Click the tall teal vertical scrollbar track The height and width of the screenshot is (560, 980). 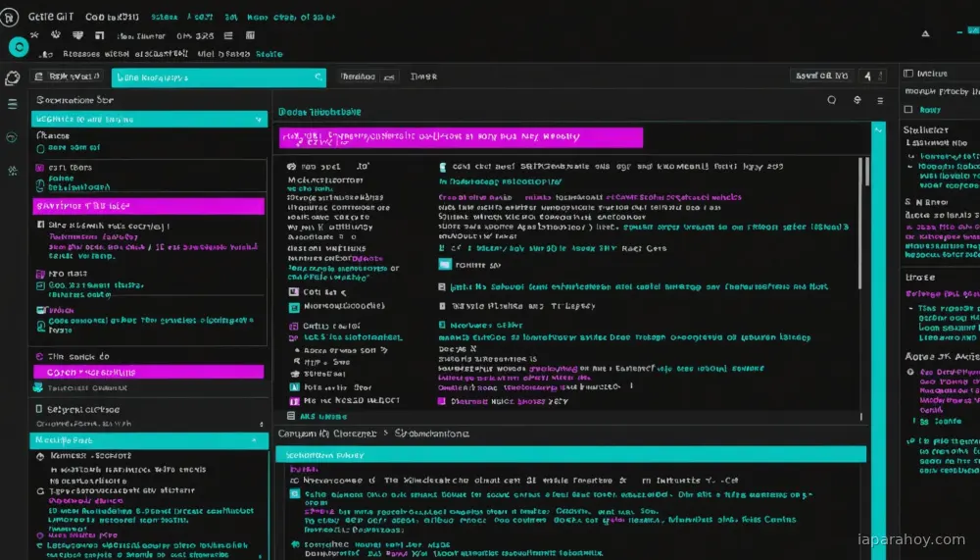(x=878, y=341)
